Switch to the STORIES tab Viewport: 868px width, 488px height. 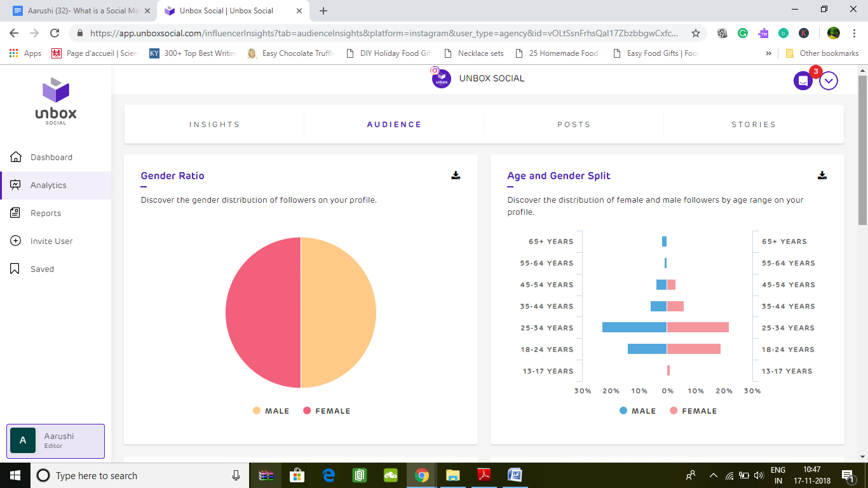click(x=754, y=124)
